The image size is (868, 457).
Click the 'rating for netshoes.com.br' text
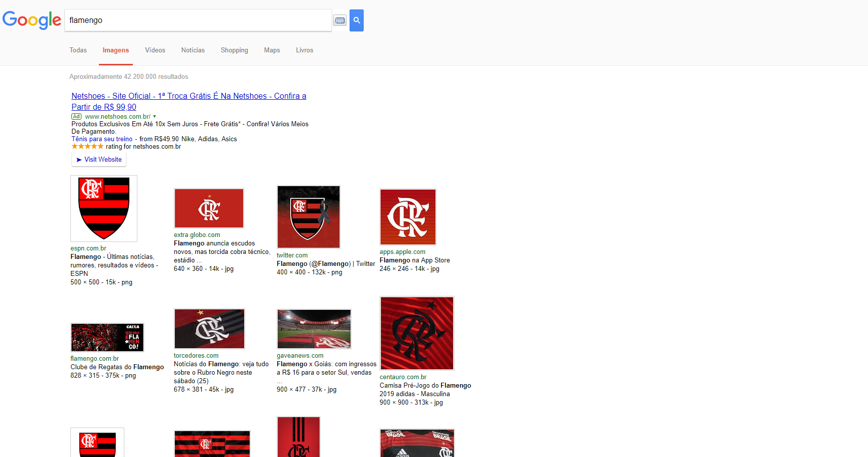143,147
